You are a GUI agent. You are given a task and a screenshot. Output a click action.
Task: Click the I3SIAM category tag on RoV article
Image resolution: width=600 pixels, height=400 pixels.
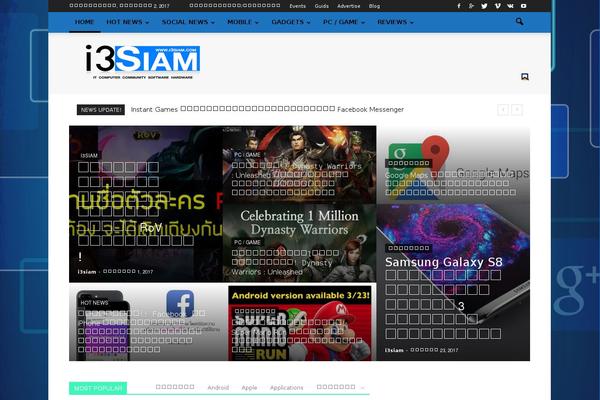pos(89,155)
